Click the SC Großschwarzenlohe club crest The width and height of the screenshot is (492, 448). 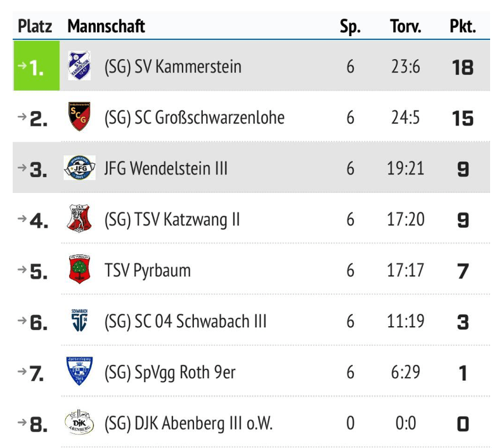coord(80,117)
